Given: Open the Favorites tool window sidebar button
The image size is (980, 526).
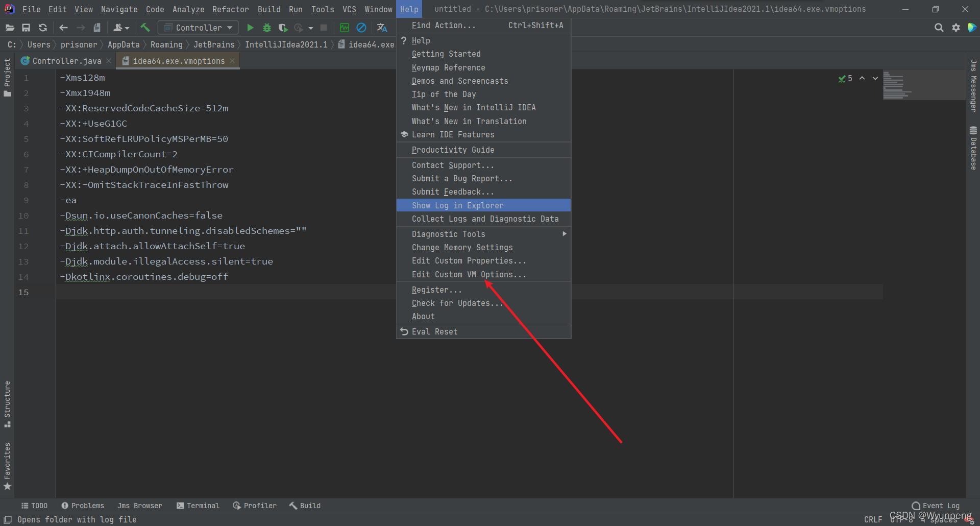Looking at the screenshot, I should point(7,466).
